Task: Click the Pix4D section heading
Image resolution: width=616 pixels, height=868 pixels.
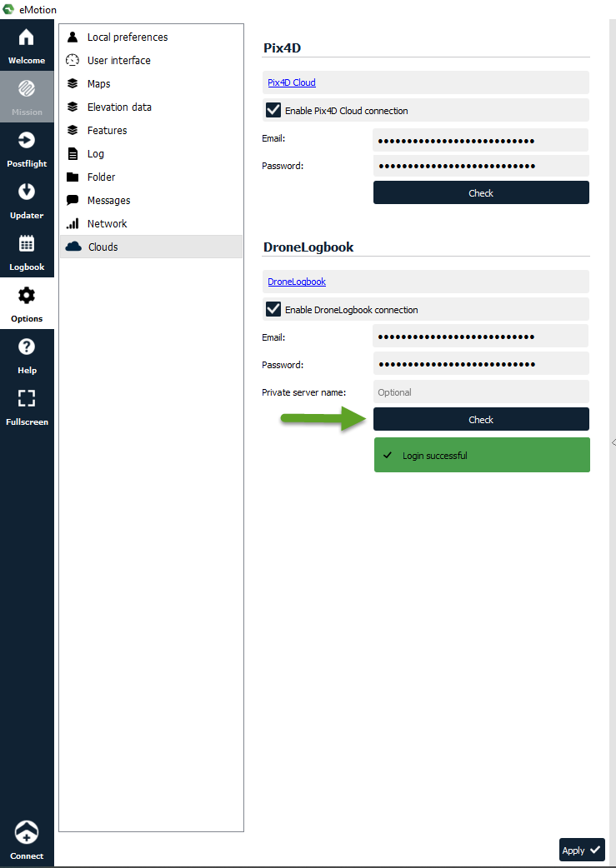Action: pyautogui.click(x=282, y=47)
